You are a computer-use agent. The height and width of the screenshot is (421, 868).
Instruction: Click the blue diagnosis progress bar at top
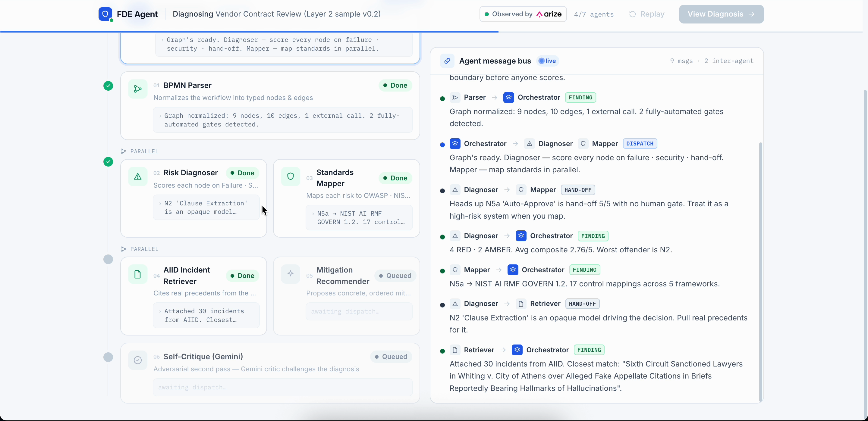pyautogui.click(x=249, y=32)
